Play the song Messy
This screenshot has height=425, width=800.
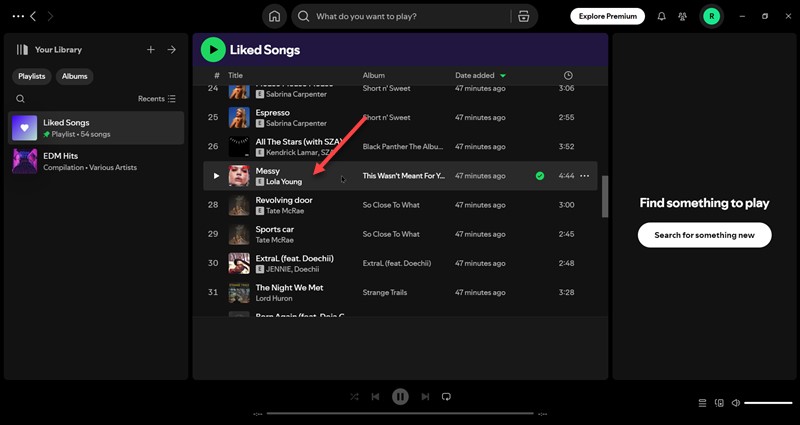point(216,176)
